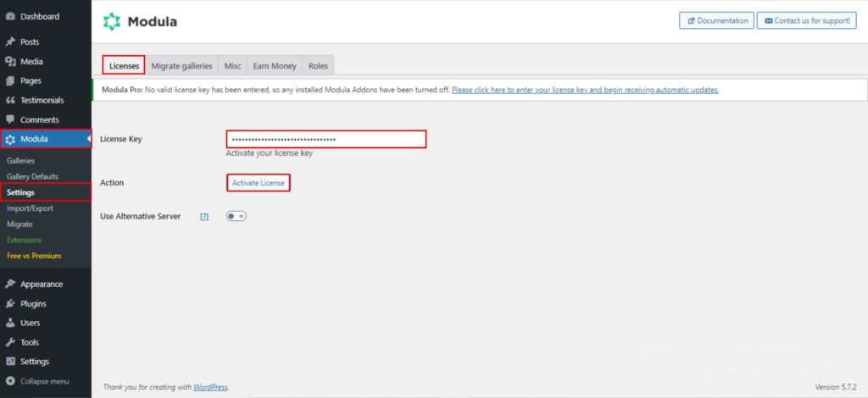Open the Licenses tab
The width and height of the screenshot is (868, 398).
124,65
